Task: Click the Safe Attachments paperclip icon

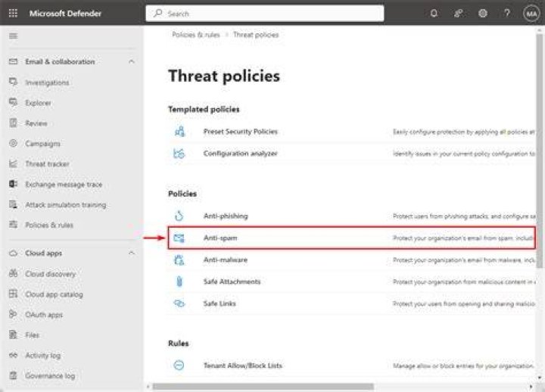Action: coord(179,282)
